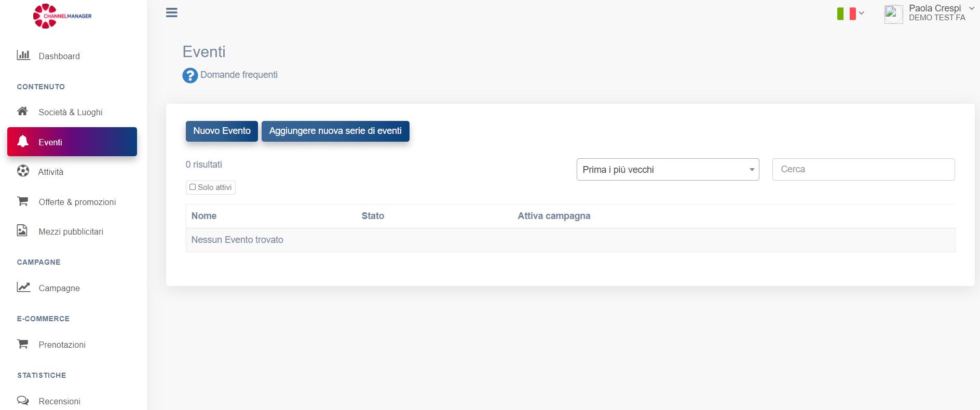This screenshot has width=980, height=410.
Task: Click the Cerca search field
Action: tap(863, 169)
